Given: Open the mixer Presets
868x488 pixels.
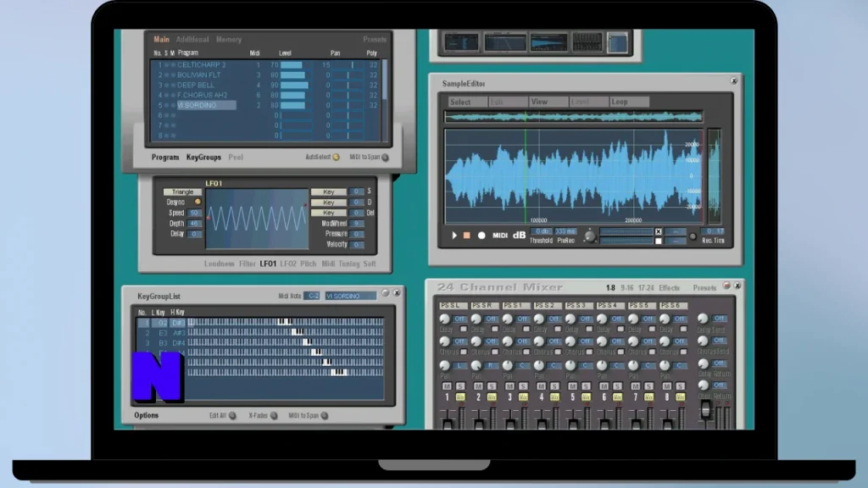Looking at the screenshot, I should (x=704, y=288).
